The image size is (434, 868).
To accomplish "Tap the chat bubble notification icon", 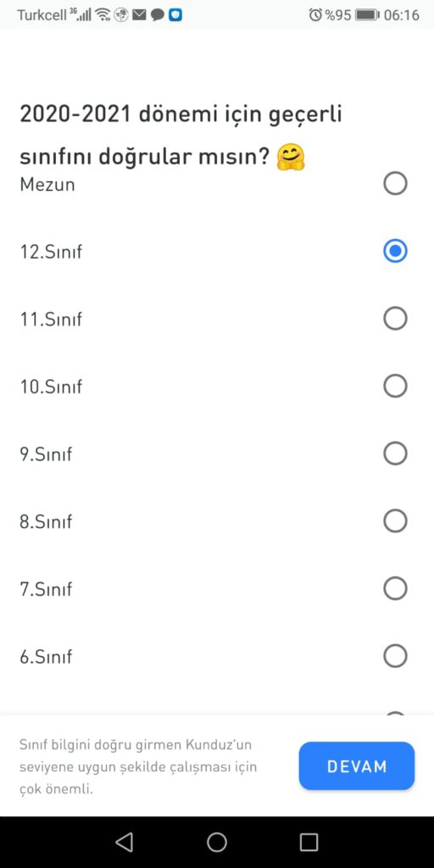I will (x=157, y=15).
